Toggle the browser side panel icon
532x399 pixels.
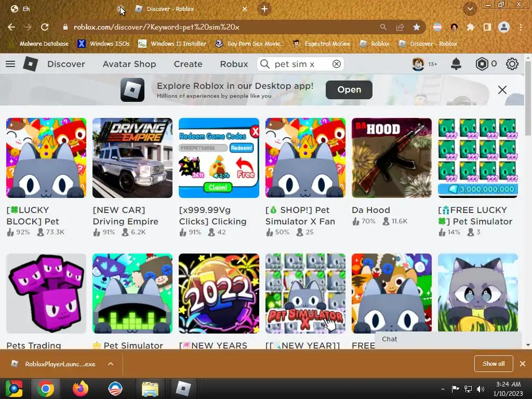(487, 27)
